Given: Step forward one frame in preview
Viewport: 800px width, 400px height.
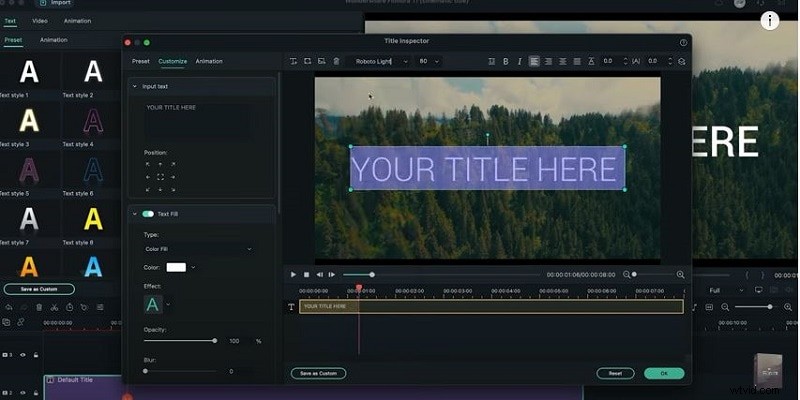Looking at the screenshot, I should coord(332,274).
